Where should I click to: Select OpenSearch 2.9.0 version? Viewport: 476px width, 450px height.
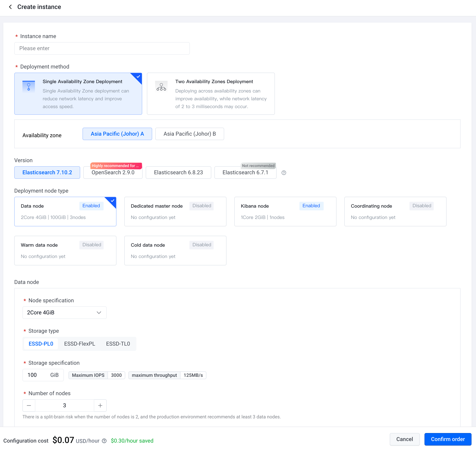point(113,173)
